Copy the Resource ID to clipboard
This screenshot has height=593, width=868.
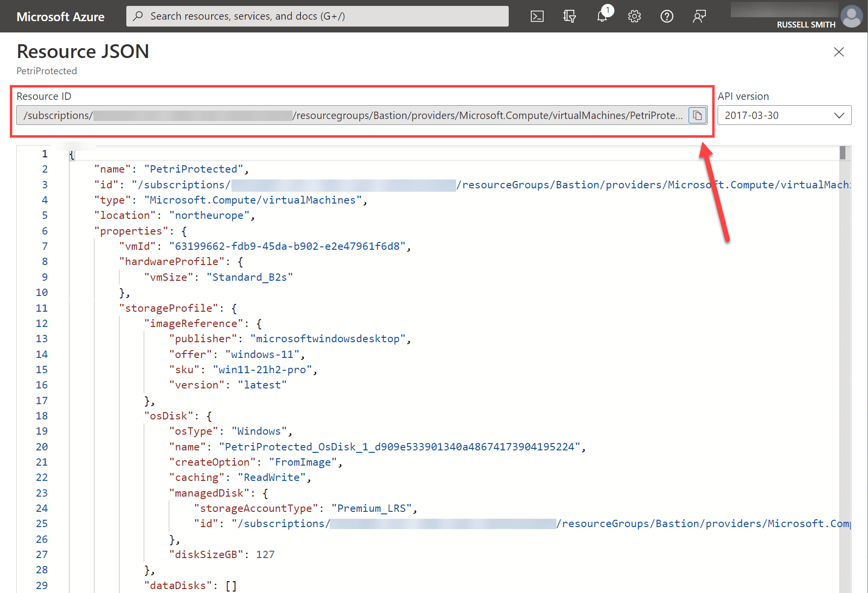[697, 115]
